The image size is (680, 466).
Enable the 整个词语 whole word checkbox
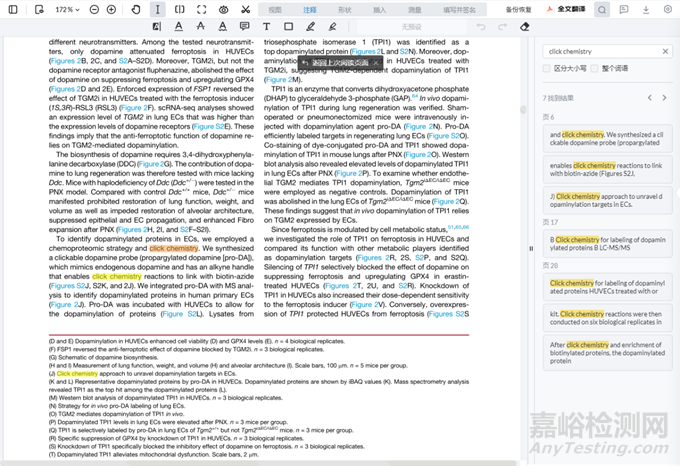coord(595,69)
